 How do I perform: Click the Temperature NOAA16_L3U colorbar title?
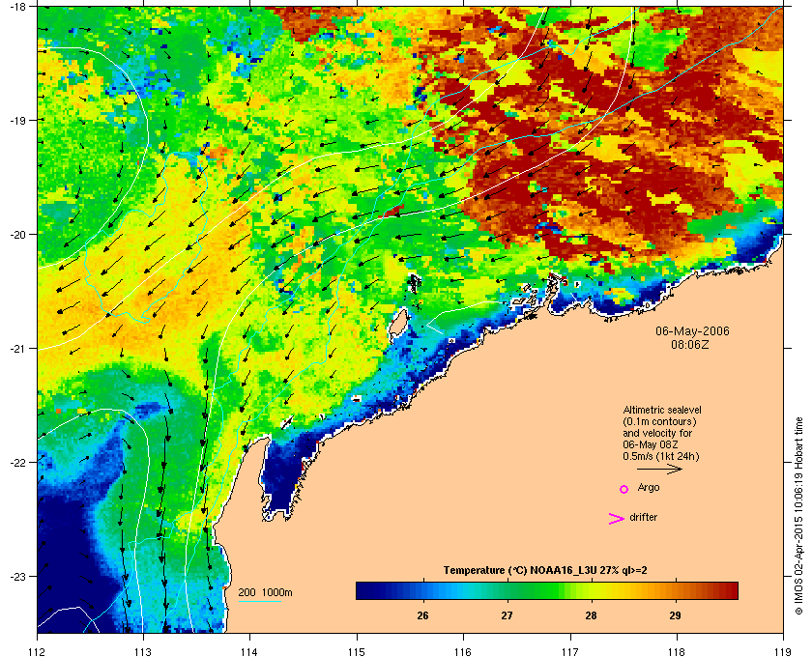click(545, 571)
